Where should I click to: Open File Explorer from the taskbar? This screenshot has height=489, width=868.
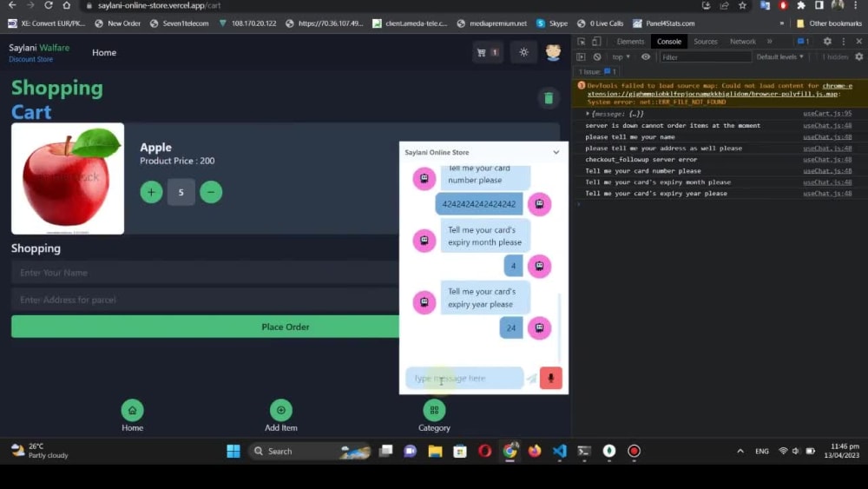tap(435, 452)
